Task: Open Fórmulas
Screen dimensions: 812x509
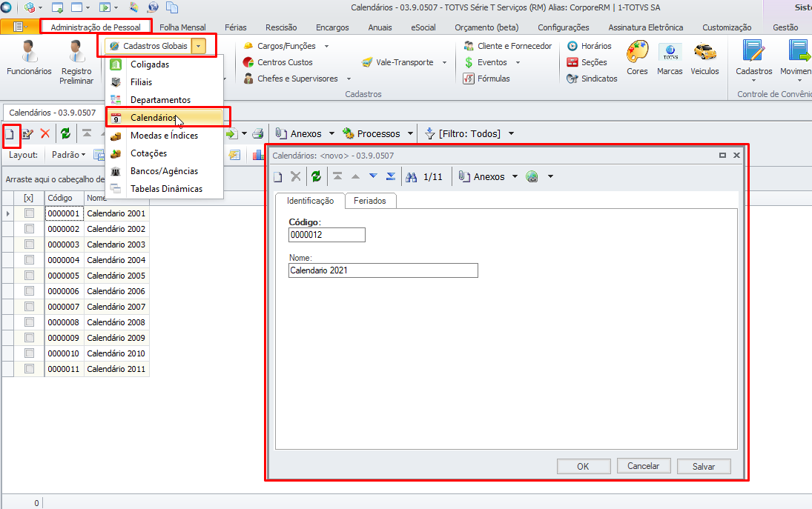Action: click(486, 79)
